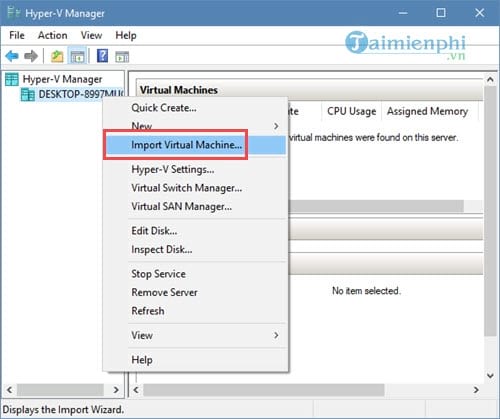This screenshot has width=500, height=419.
Task: Click the right pane vertical scrollbar thumb
Action: (490, 211)
